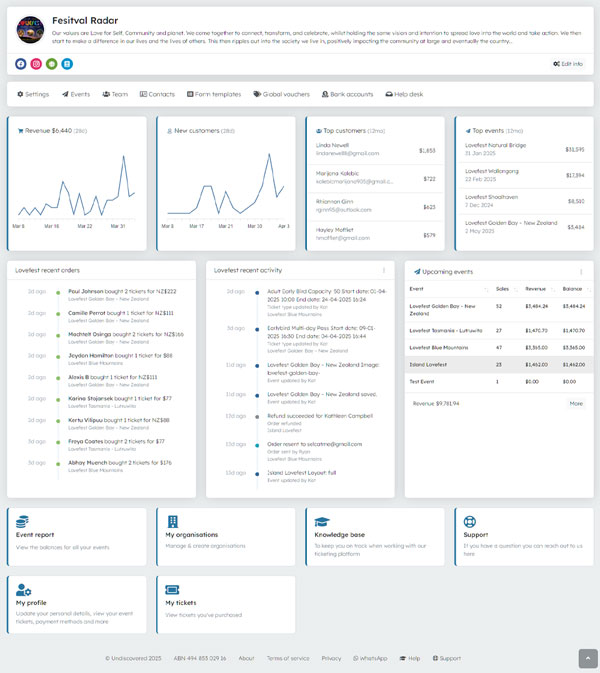The width and height of the screenshot is (600, 673).
Task: Open the Support lifebuoy icon
Action: tap(470, 521)
